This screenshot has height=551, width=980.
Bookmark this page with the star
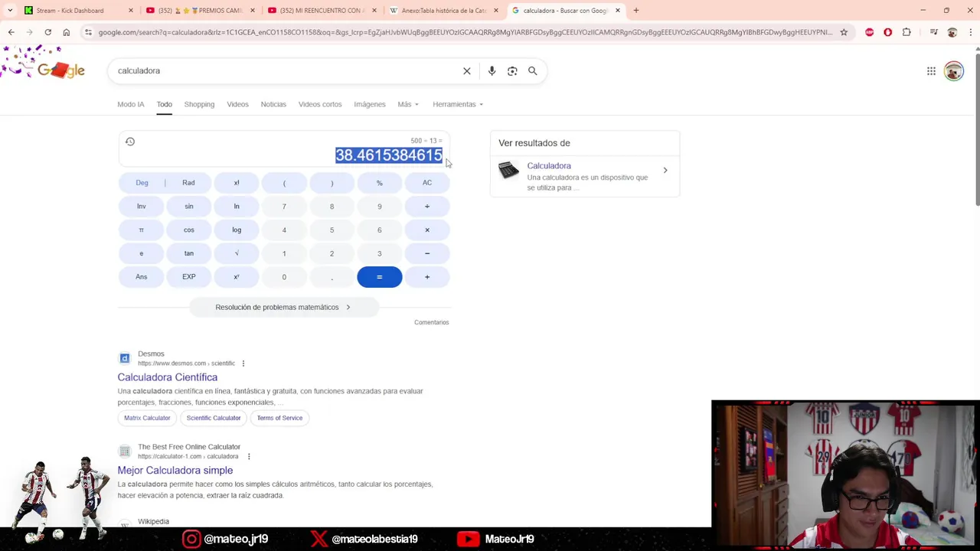coord(844,32)
